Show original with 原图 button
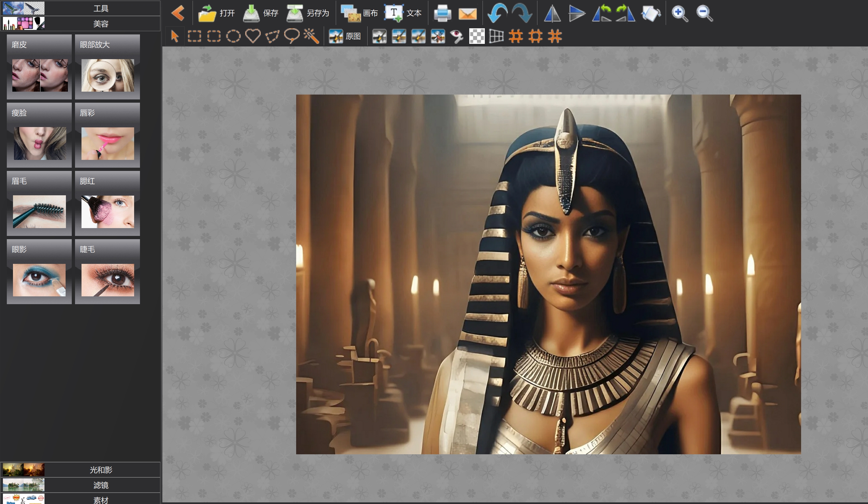This screenshot has height=504, width=868. coord(345,36)
